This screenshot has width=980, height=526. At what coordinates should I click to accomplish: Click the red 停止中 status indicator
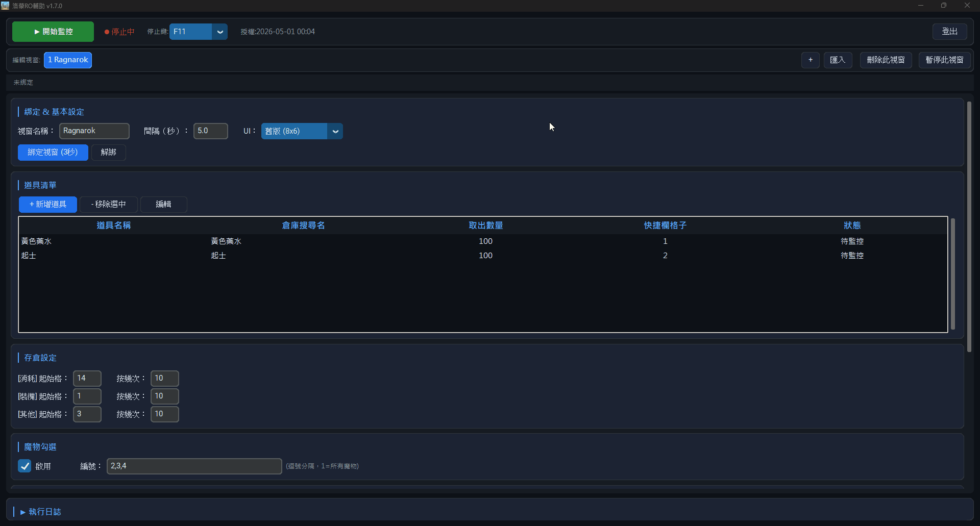[119, 31]
